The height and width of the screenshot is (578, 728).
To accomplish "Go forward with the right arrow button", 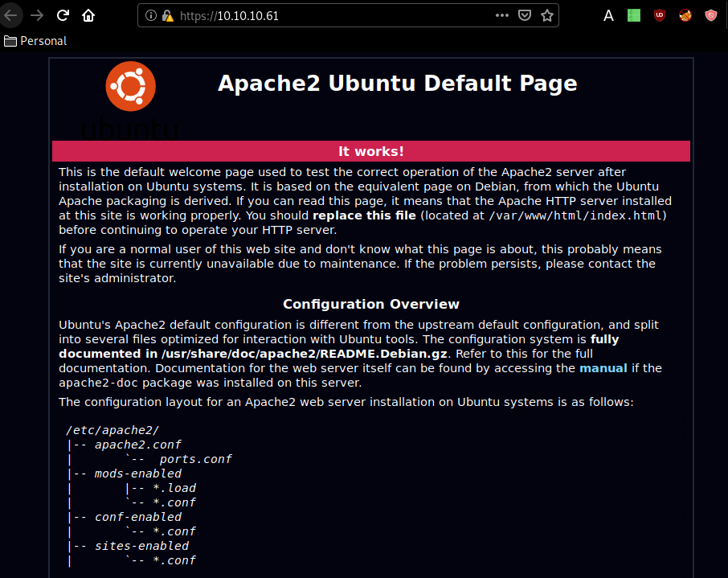I will coord(37,15).
